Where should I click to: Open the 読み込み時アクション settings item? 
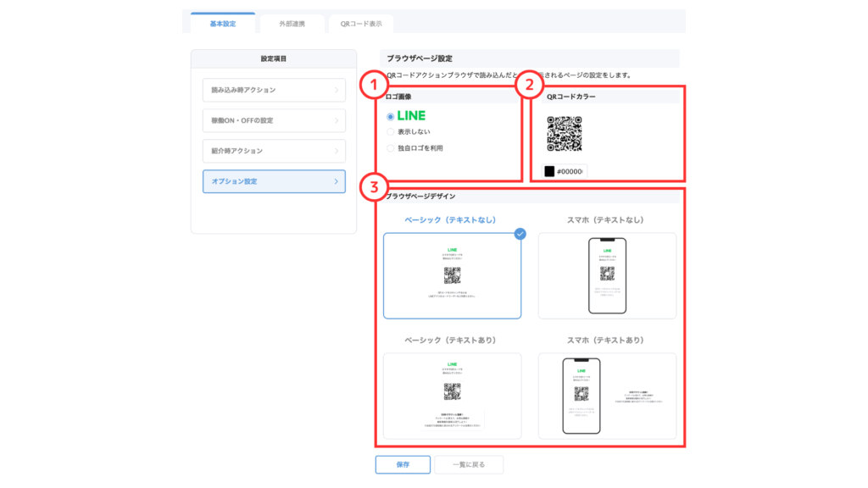(274, 90)
